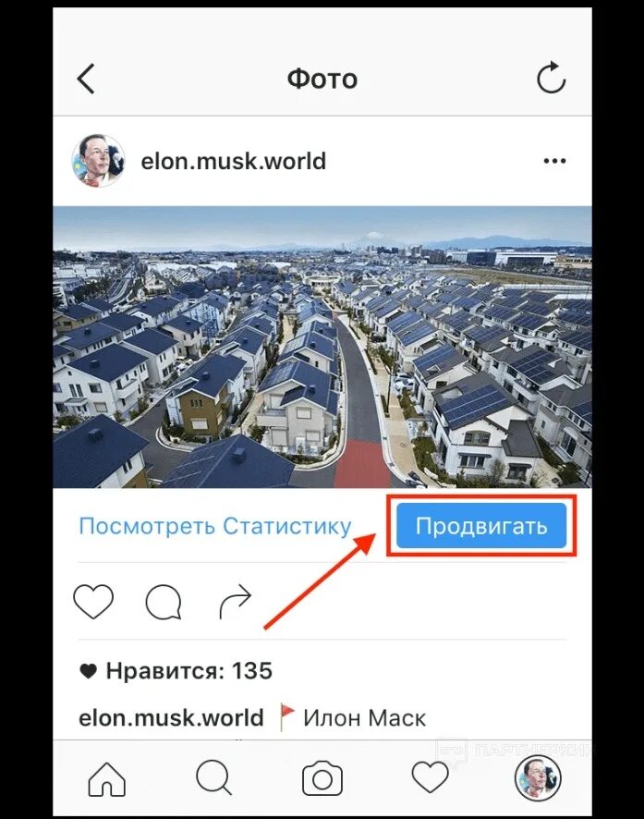Refresh the photo page
The image size is (644, 819).
point(552,78)
